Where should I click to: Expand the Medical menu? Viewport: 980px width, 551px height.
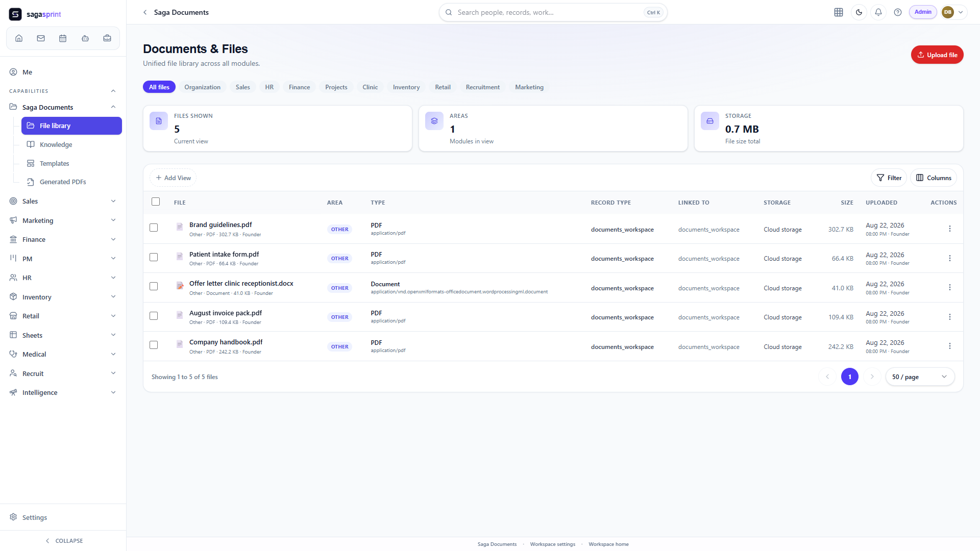pos(113,354)
